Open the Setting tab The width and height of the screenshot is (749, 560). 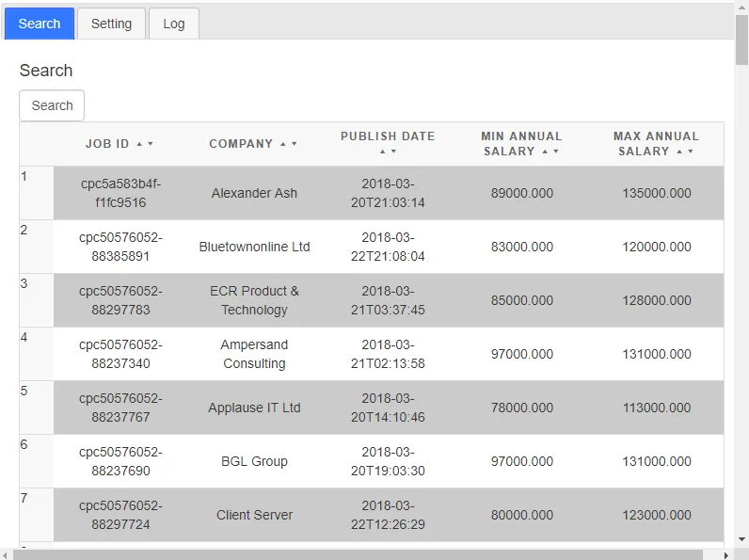[111, 24]
